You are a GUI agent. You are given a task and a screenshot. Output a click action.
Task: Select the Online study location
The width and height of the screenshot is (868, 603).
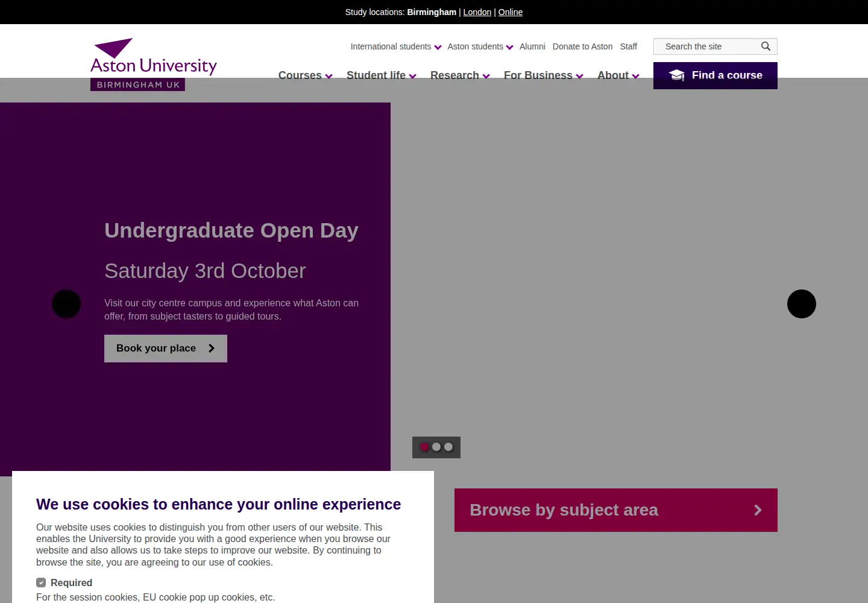click(511, 12)
